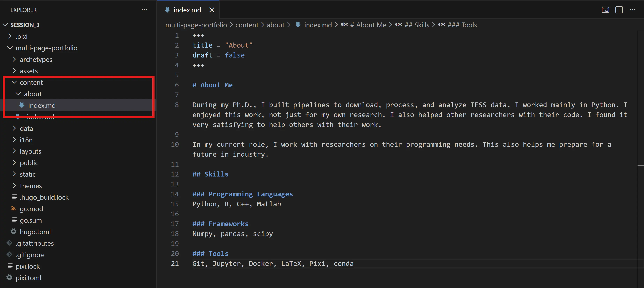The image size is (644, 288).
Task: Click the '### Tools' breadcrumb item
Action: tap(462, 25)
